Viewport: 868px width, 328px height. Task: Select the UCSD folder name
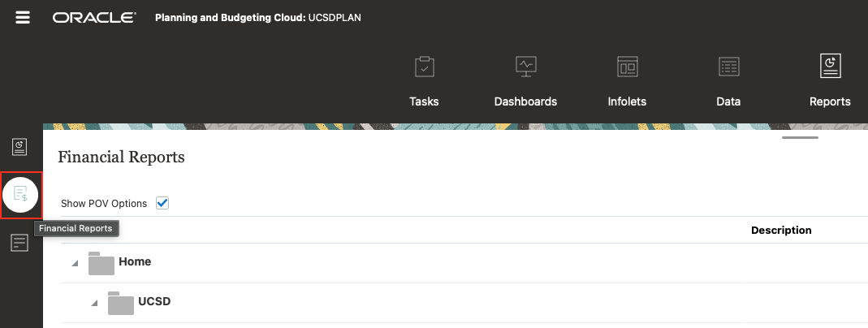(154, 302)
